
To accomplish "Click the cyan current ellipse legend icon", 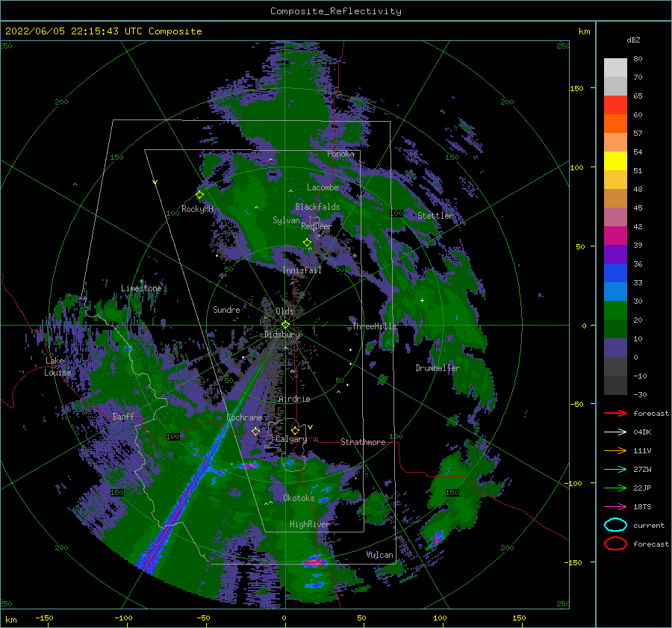I will [x=615, y=525].
